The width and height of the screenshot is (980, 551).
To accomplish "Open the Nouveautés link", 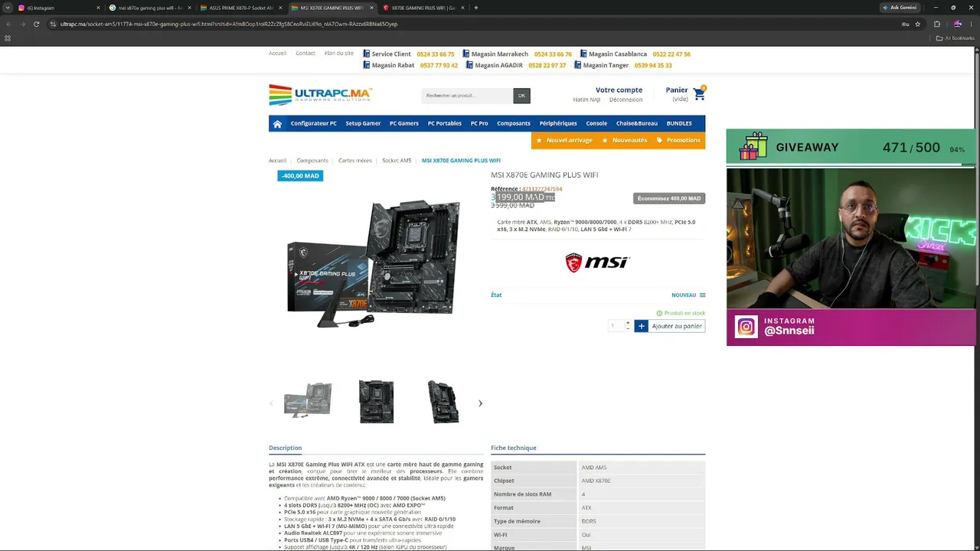I will click(x=624, y=140).
